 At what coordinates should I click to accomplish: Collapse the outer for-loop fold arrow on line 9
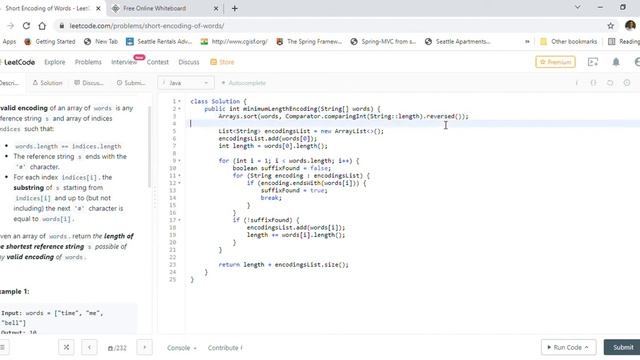tap(179, 161)
